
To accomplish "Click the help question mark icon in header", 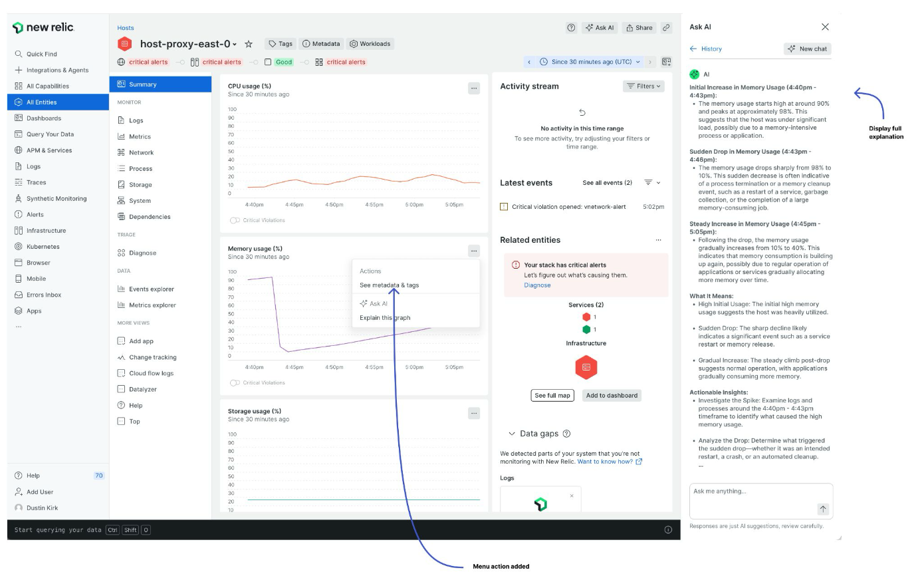I will point(571,27).
